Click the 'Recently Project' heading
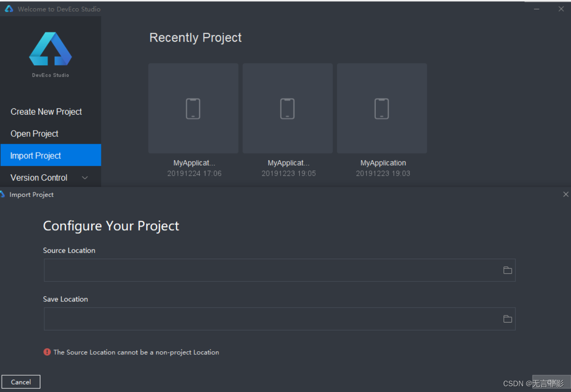Image resolution: width=571 pixels, height=392 pixels. pos(196,38)
